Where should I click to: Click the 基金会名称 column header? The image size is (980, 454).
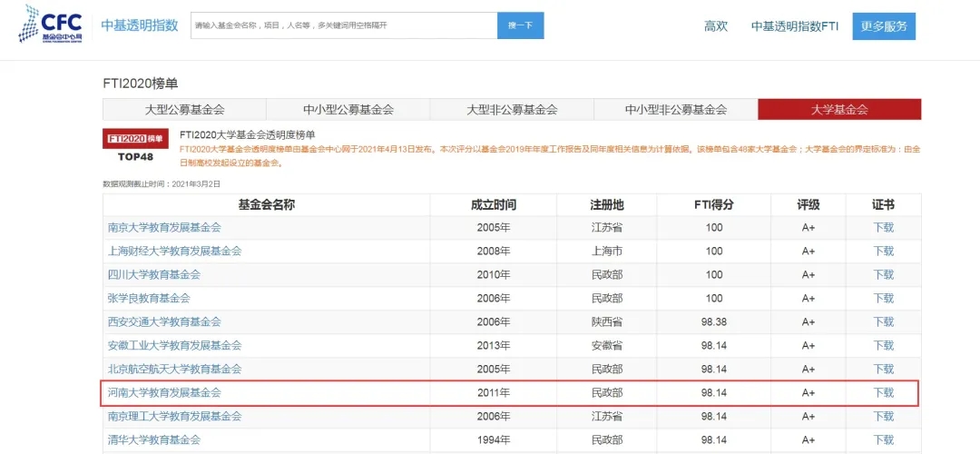tap(266, 205)
